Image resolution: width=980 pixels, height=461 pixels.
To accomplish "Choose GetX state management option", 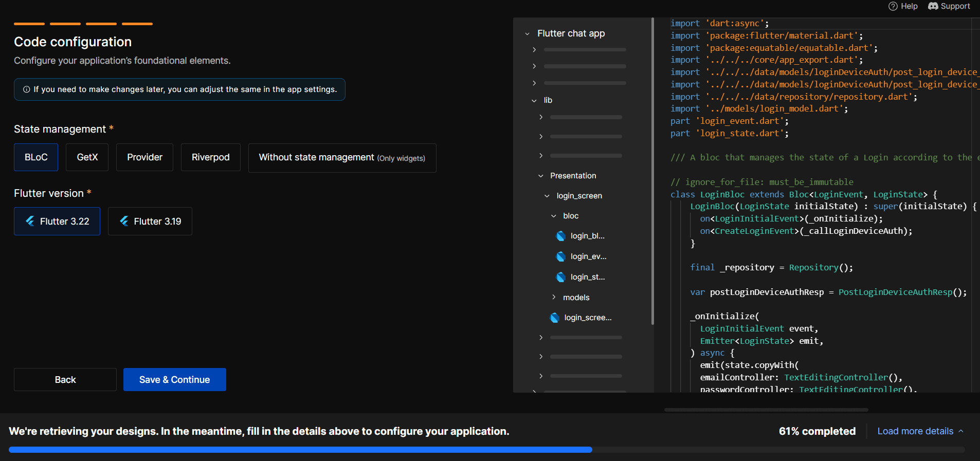I will click(87, 157).
